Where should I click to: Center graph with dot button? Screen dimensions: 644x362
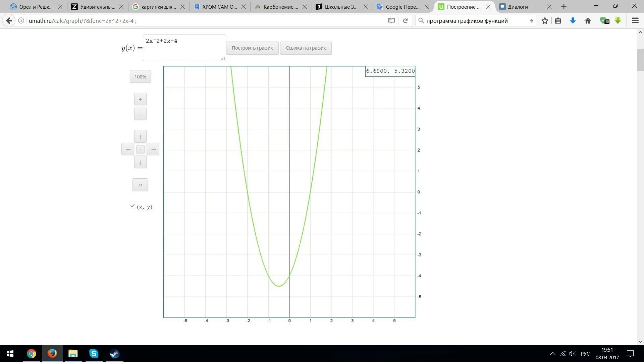tap(140, 149)
